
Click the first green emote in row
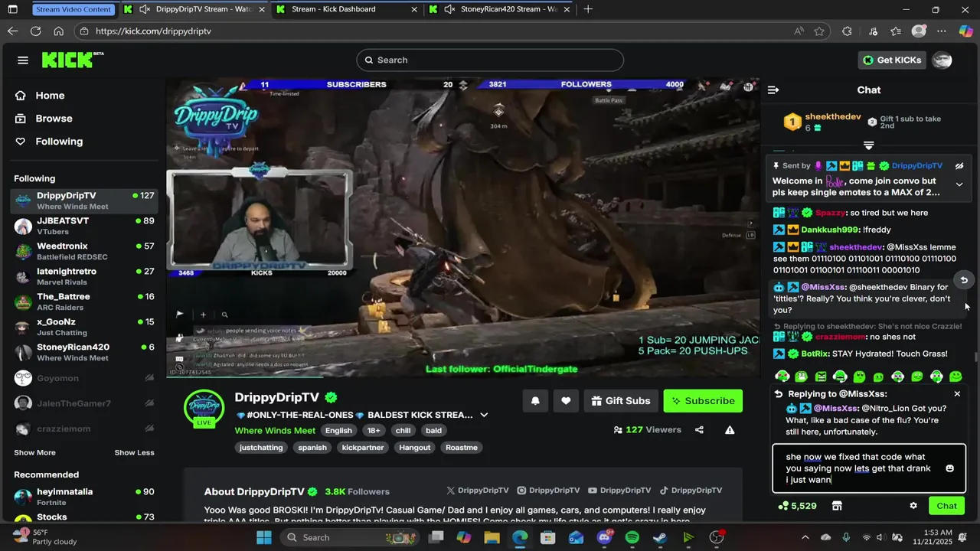(x=782, y=376)
